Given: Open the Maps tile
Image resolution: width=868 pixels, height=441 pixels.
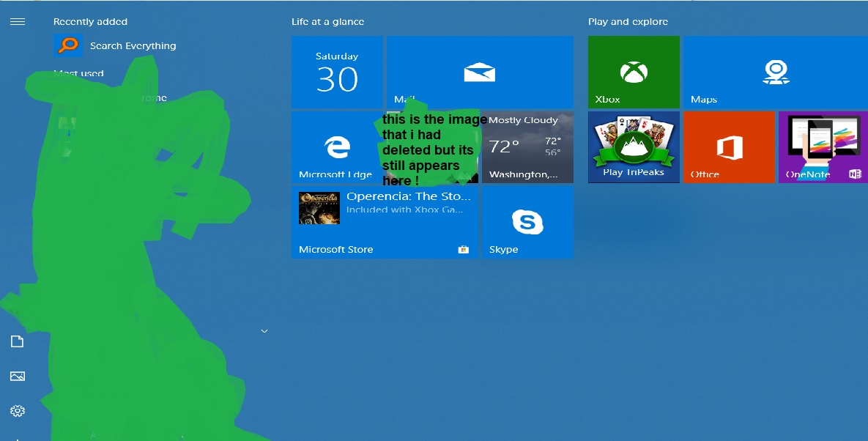Looking at the screenshot, I should pyautogui.click(x=776, y=72).
